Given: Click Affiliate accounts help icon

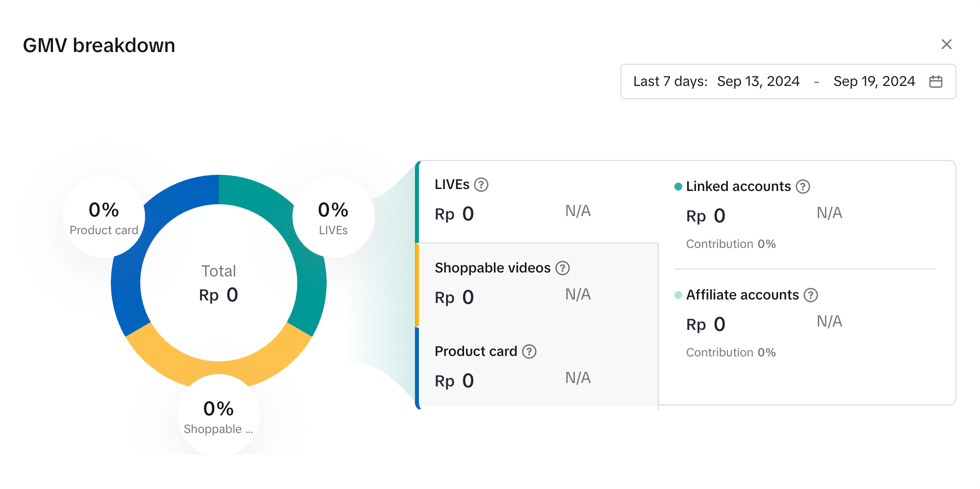Looking at the screenshot, I should click(x=810, y=295).
